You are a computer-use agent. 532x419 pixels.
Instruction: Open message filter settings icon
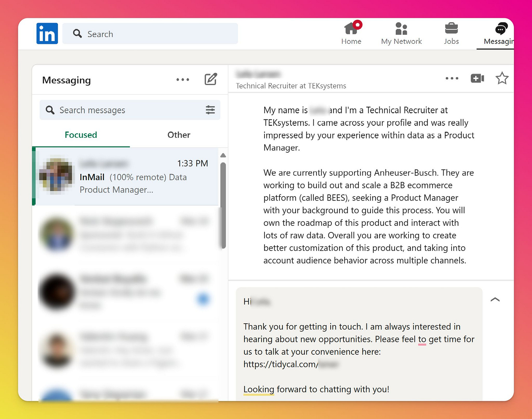pos(210,110)
